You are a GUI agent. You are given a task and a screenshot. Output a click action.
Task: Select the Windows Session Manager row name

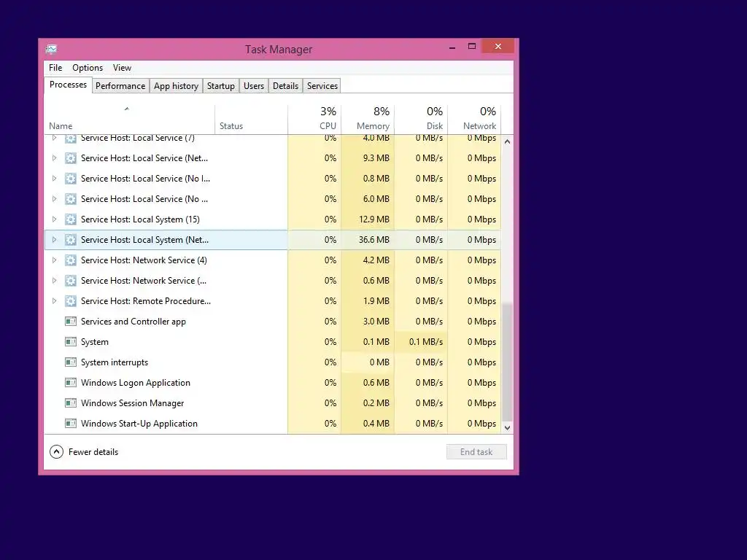pyautogui.click(x=133, y=403)
